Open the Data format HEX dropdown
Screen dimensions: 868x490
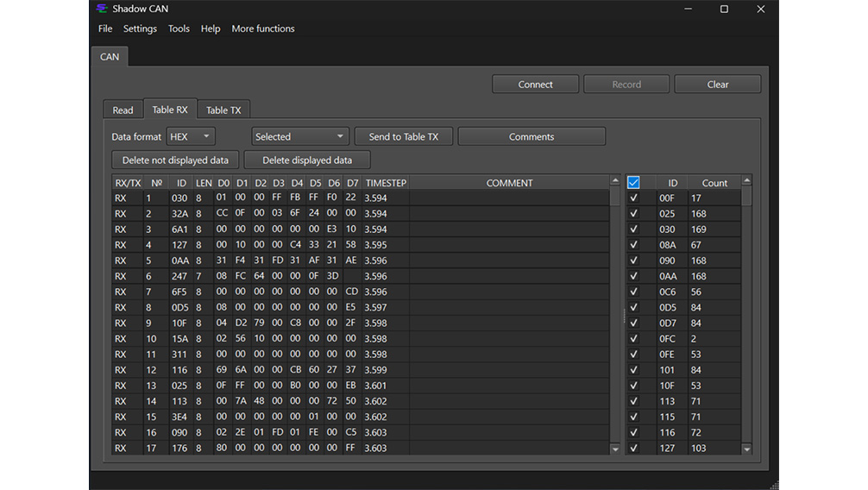(x=191, y=136)
